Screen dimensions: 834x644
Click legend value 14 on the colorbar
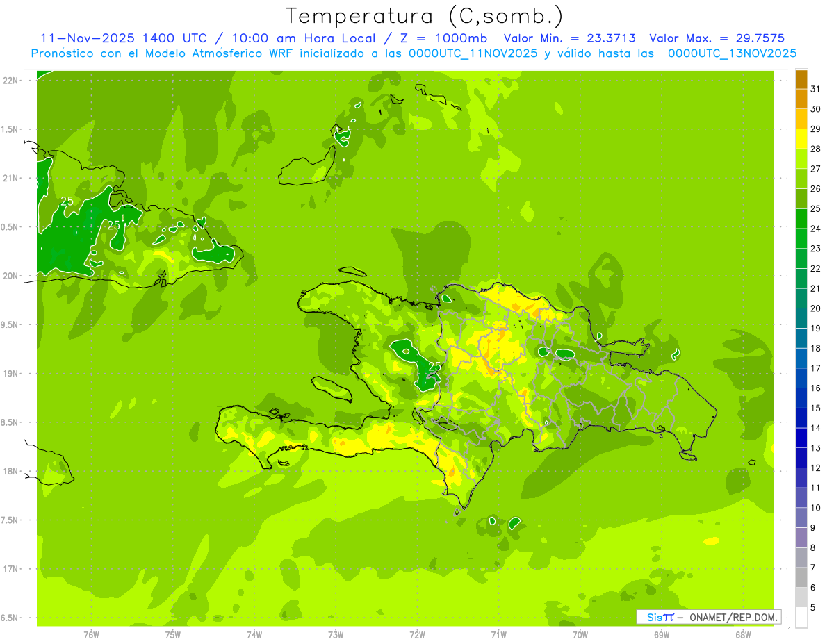(x=815, y=428)
